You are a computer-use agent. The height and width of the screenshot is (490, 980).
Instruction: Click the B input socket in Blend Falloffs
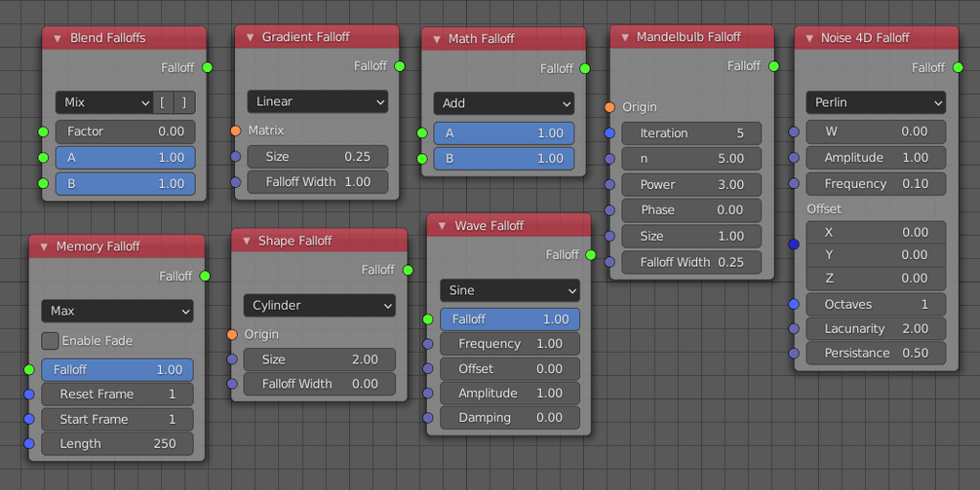tap(43, 183)
